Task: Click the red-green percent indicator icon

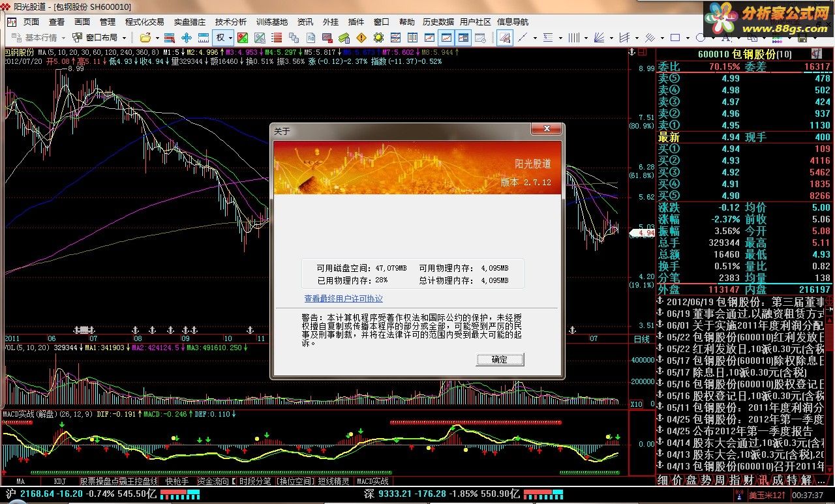Action: coord(243,38)
